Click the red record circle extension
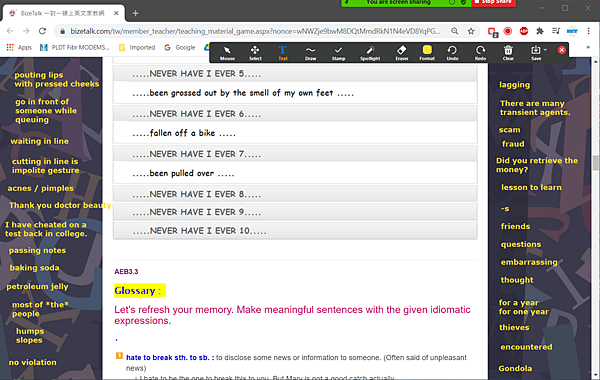 point(508,31)
